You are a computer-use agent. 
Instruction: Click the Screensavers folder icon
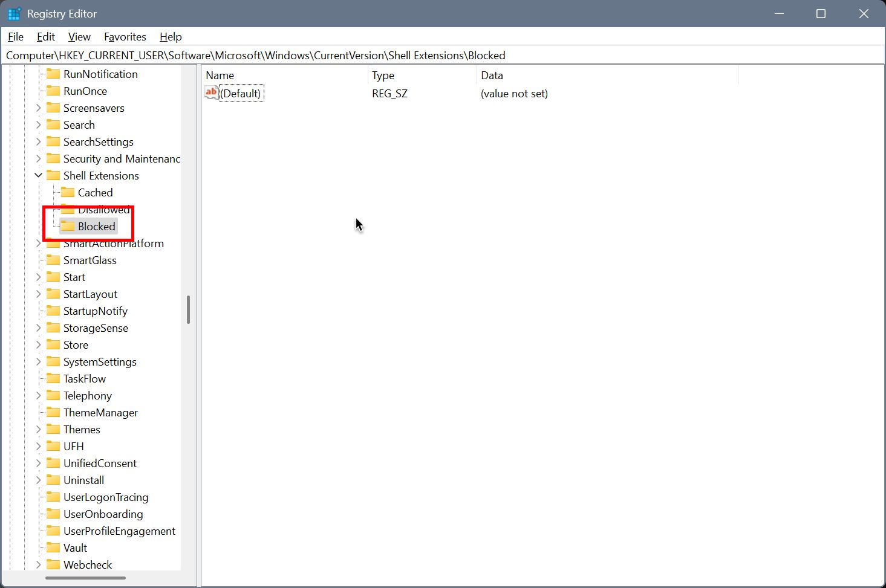pos(53,108)
